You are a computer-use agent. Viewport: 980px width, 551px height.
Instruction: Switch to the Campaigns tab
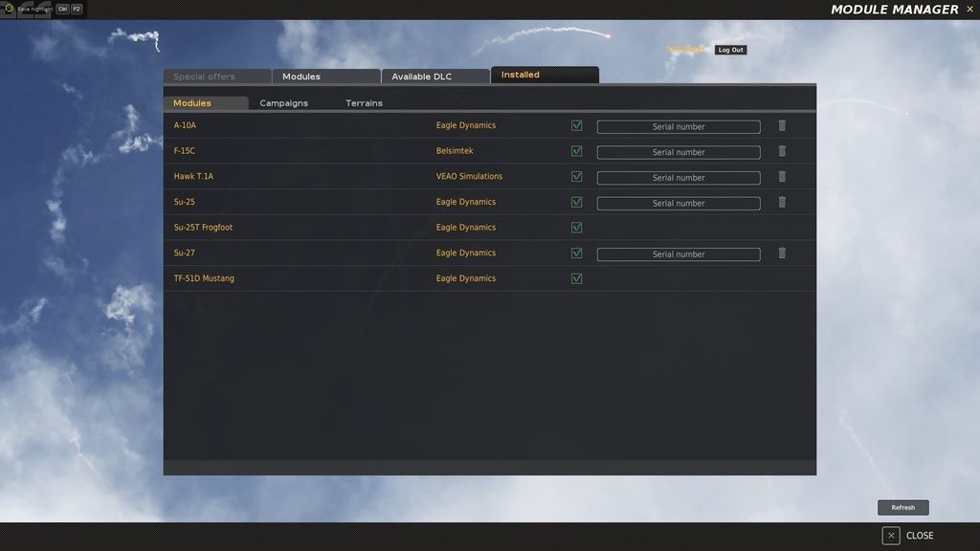(x=284, y=101)
